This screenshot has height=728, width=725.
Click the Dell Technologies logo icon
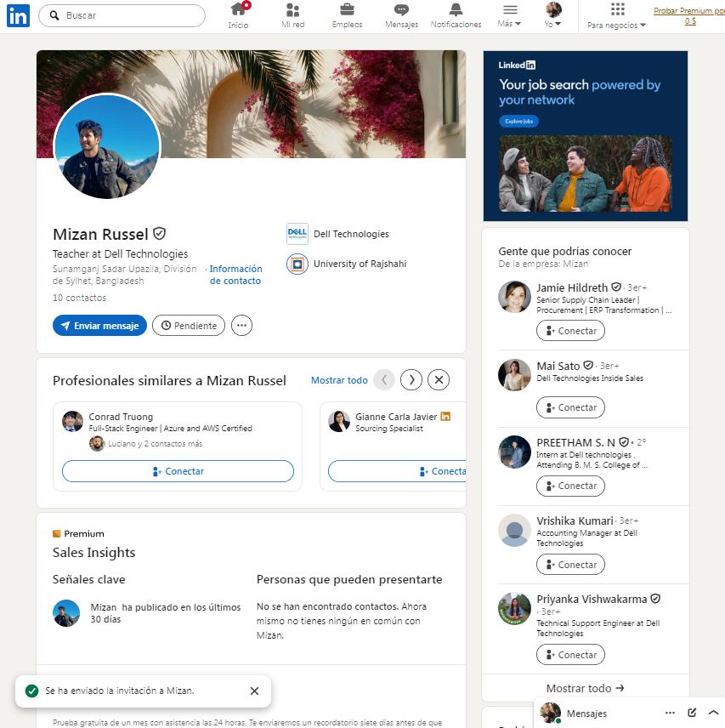click(x=297, y=234)
